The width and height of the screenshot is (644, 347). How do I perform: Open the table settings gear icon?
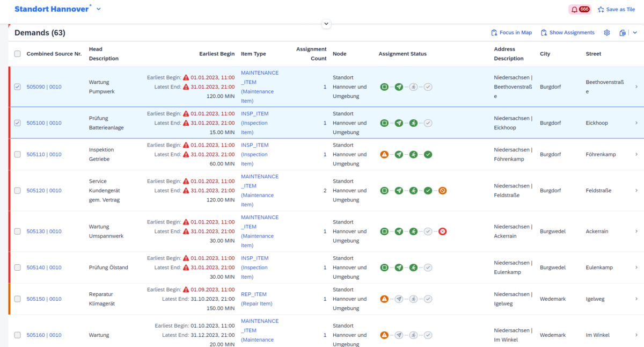[x=606, y=32]
